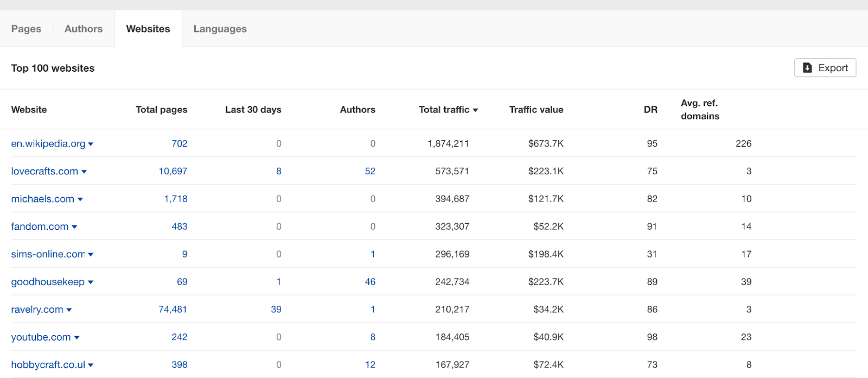Viewport: 868px width, 378px height.
Task: Click the michaels.com website link
Action: pos(43,199)
